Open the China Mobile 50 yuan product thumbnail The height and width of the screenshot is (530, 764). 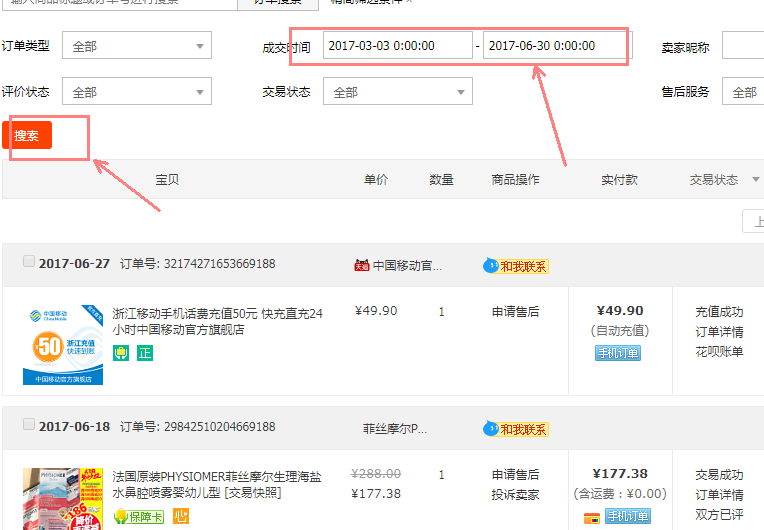tap(63, 345)
